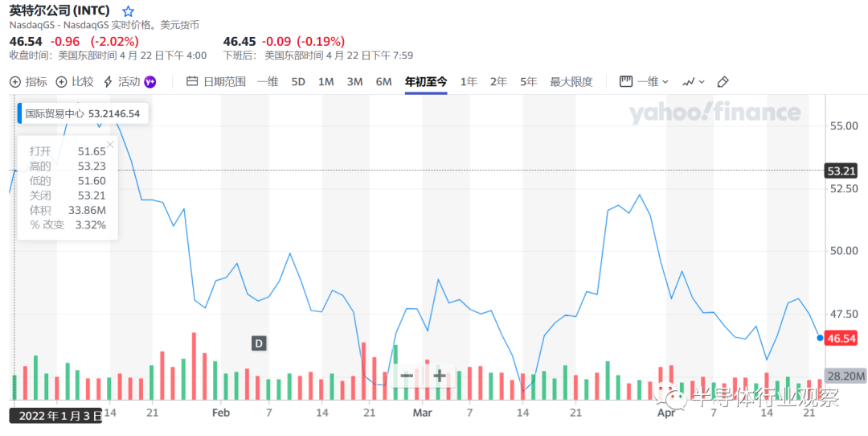Click the 28.20M volume label

pyautogui.click(x=845, y=376)
